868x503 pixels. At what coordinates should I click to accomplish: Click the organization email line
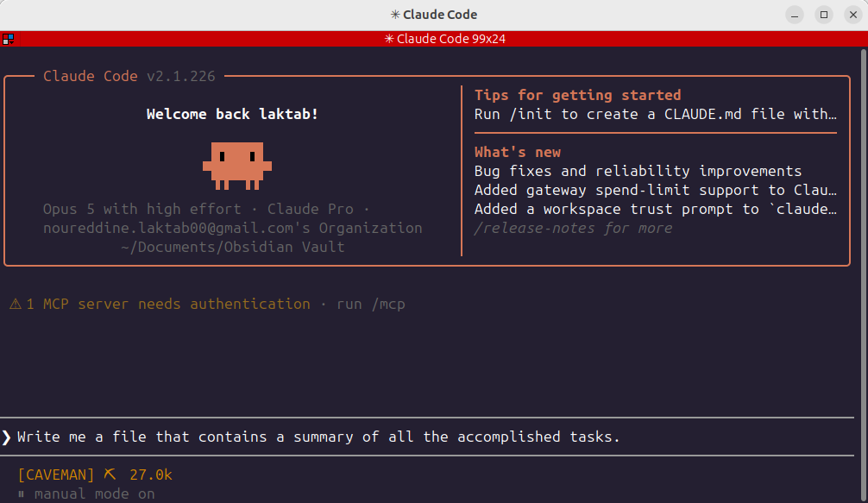(x=232, y=228)
